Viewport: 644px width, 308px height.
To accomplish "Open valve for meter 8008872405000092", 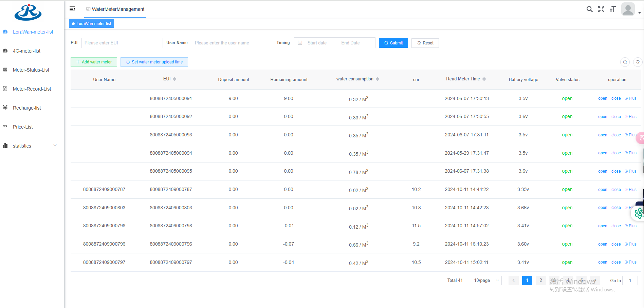I will tap(603, 117).
